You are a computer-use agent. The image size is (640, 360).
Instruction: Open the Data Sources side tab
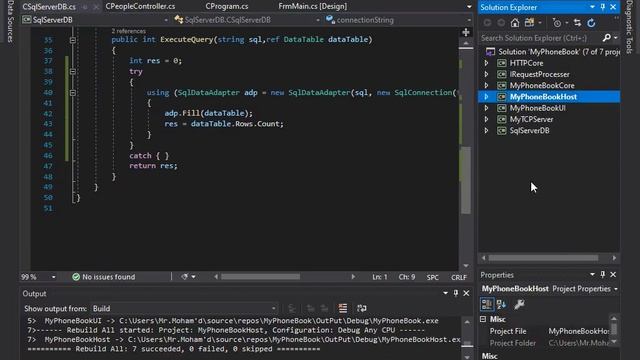(10, 21)
